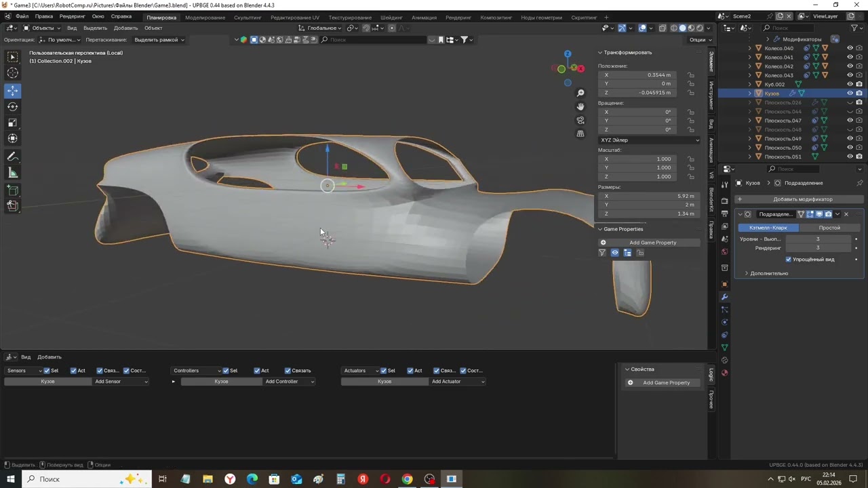This screenshot has width=868, height=488.
Task: Hide Колесо.040 in viewport
Action: [850, 48]
